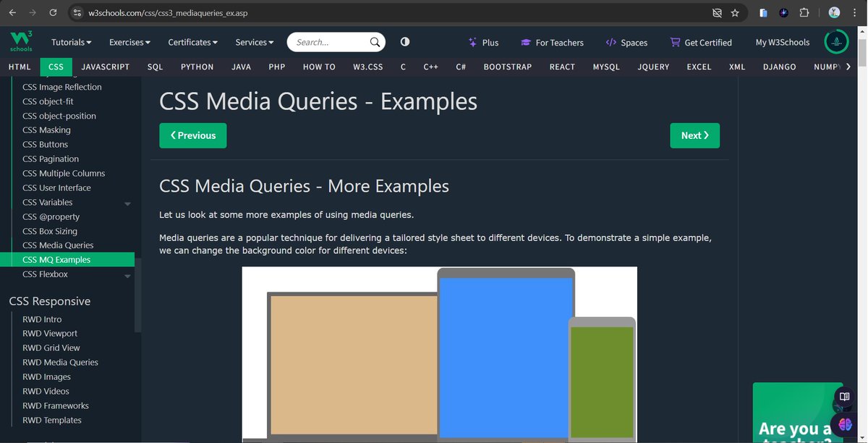Click inside the Search input field

pyautogui.click(x=325, y=41)
